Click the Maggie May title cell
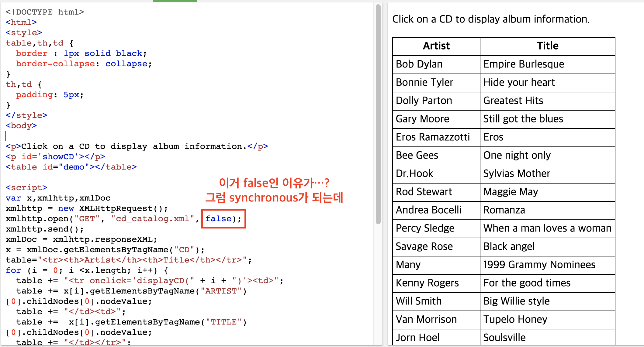Screen dimensions: 644x347 click(x=511, y=192)
